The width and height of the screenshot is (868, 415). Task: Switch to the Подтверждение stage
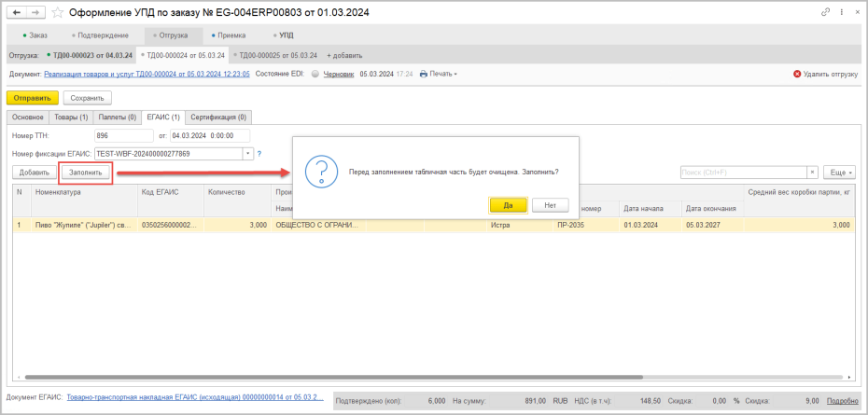point(100,35)
